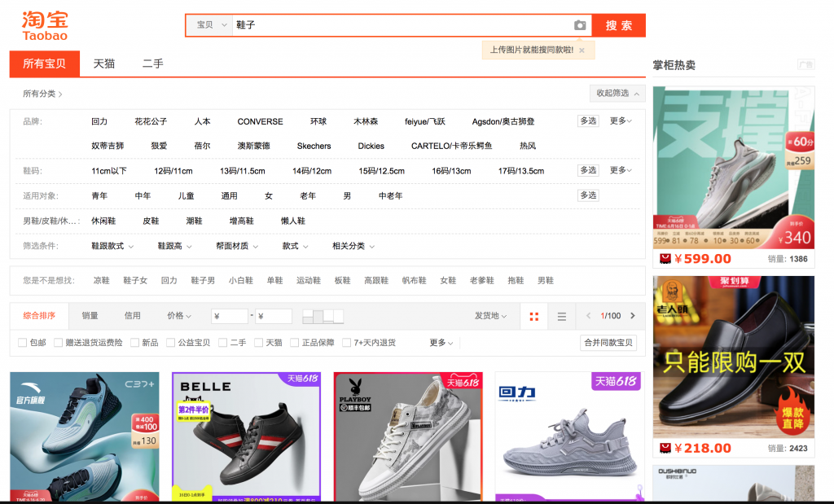This screenshot has height=504, width=834.
Task: Open the BELLE shoe product image
Action: pos(246,436)
